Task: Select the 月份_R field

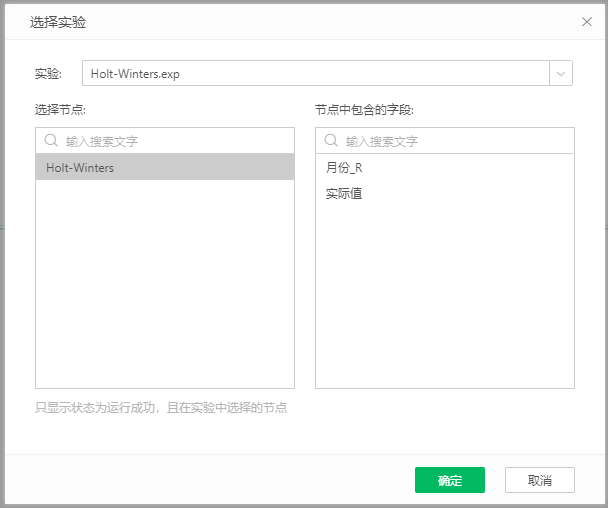Action: coord(344,168)
